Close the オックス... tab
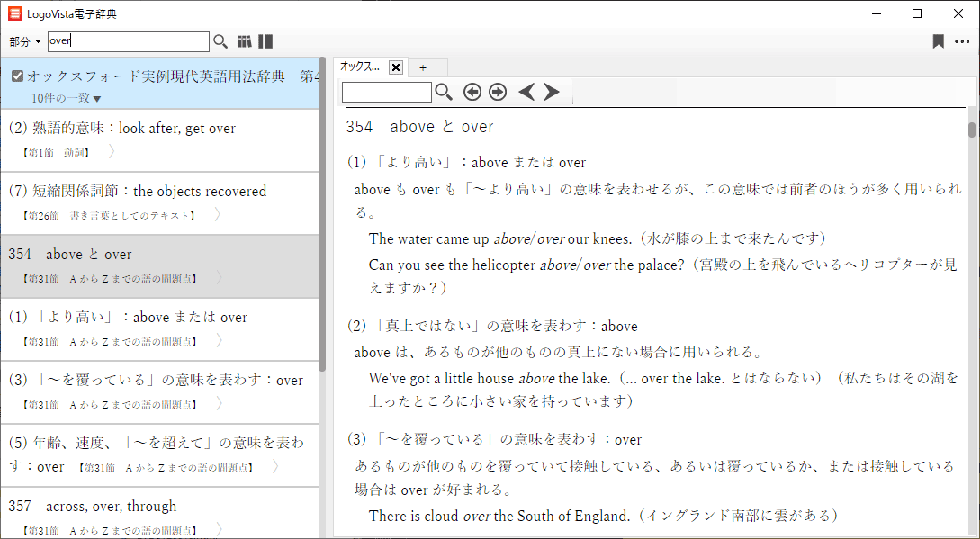The height and width of the screenshot is (539, 980). [396, 67]
